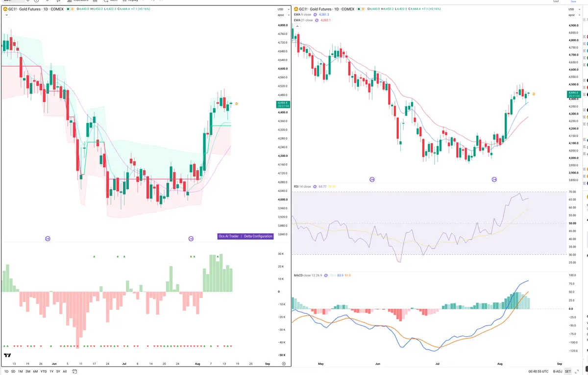Collapse the right chart indicator legend

[x=297, y=26]
